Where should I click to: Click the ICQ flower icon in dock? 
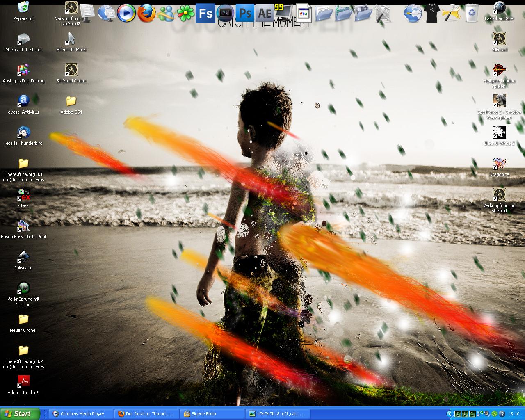(x=185, y=14)
